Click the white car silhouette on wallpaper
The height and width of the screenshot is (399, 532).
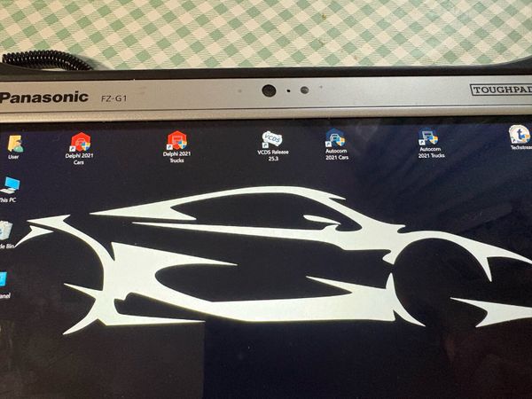[271, 258]
